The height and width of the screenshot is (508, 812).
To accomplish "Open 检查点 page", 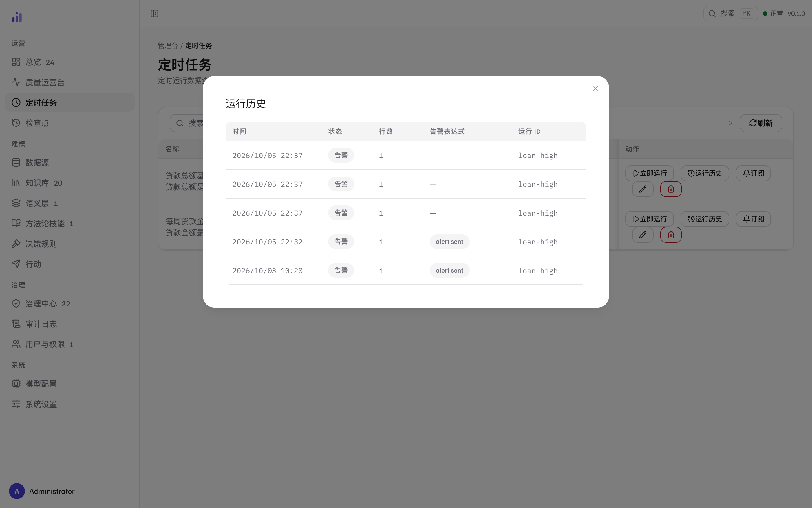I will tap(69, 123).
